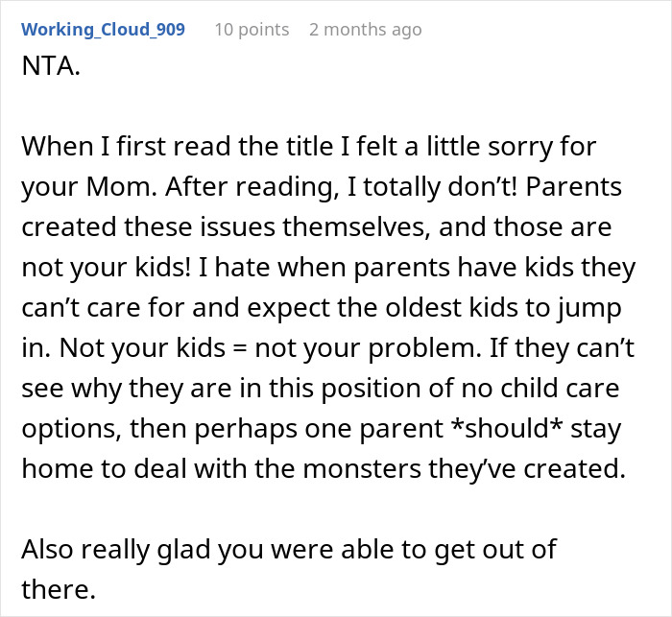Click the word 'monsters' in the comment

[362, 469]
